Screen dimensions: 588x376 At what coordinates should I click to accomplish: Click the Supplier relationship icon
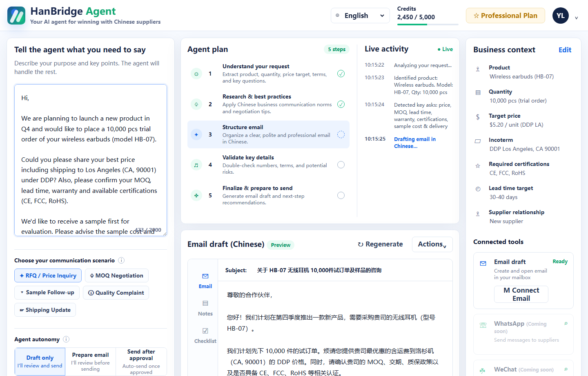(478, 213)
